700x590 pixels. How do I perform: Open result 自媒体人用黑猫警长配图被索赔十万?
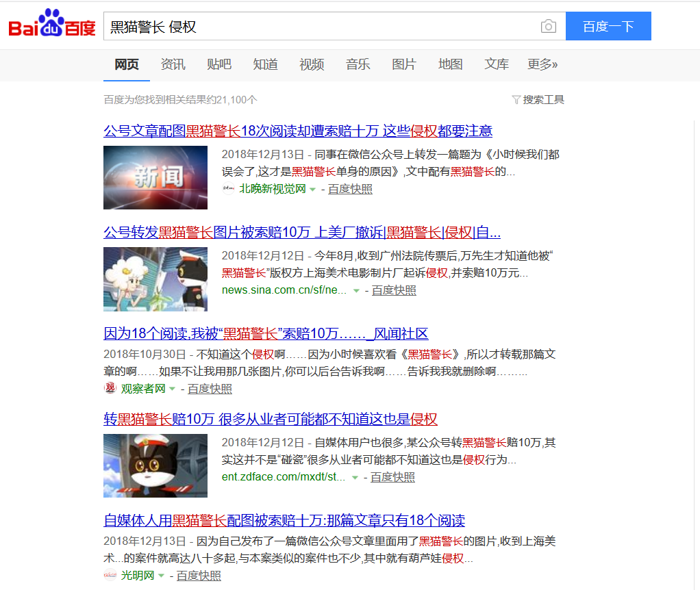click(x=284, y=520)
